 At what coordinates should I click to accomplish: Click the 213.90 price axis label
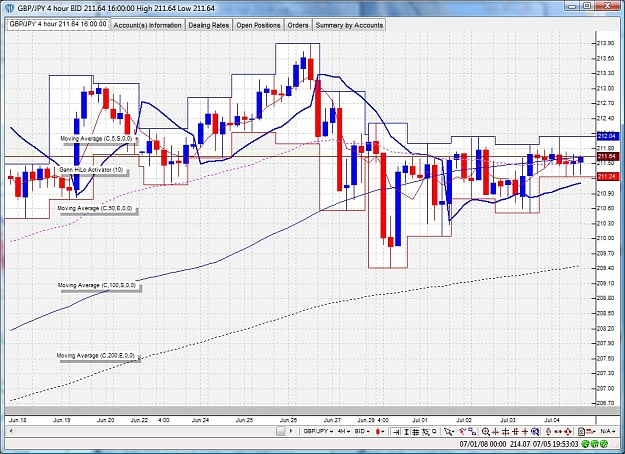pos(605,43)
